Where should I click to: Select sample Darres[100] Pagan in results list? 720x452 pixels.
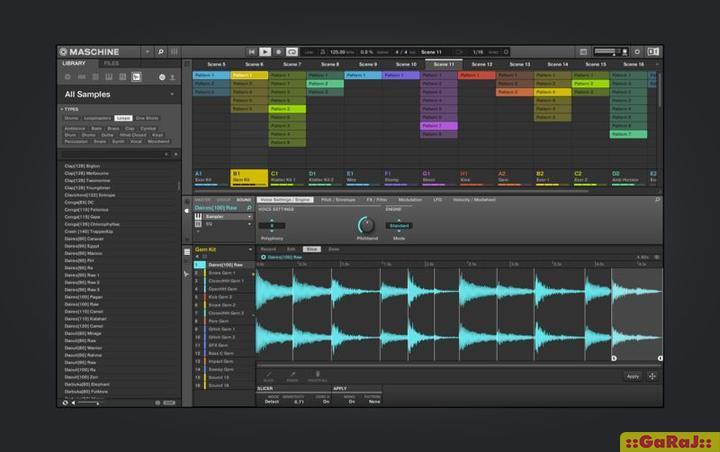(x=84, y=297)
